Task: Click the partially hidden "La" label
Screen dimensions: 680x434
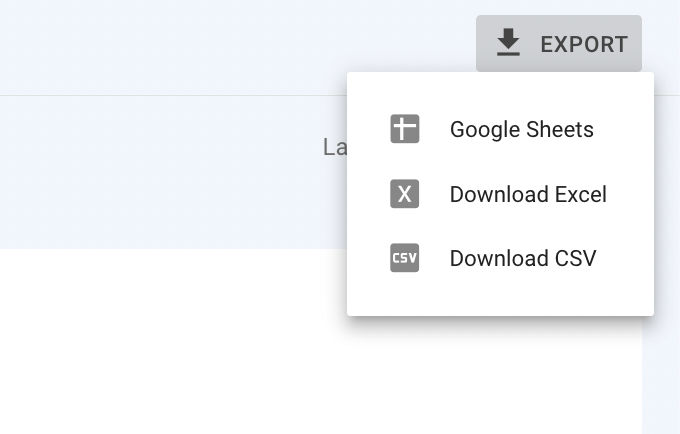Action: point(335,147)
